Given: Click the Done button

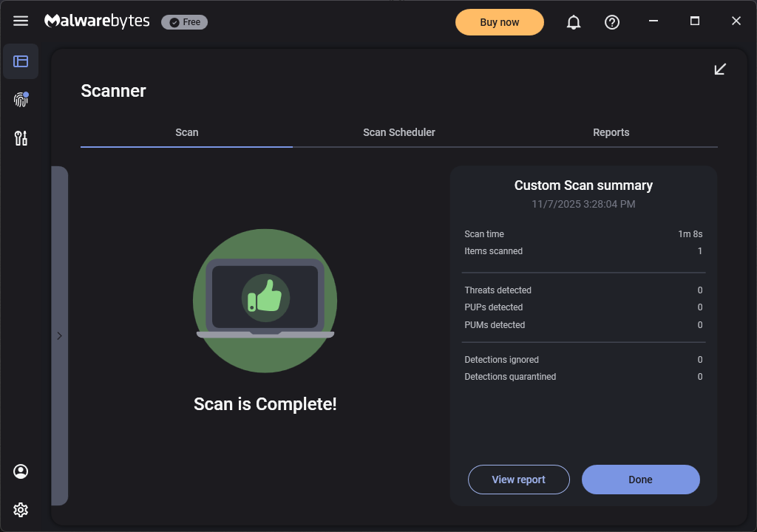Looking at the screenshot, I should pos(641,480).
